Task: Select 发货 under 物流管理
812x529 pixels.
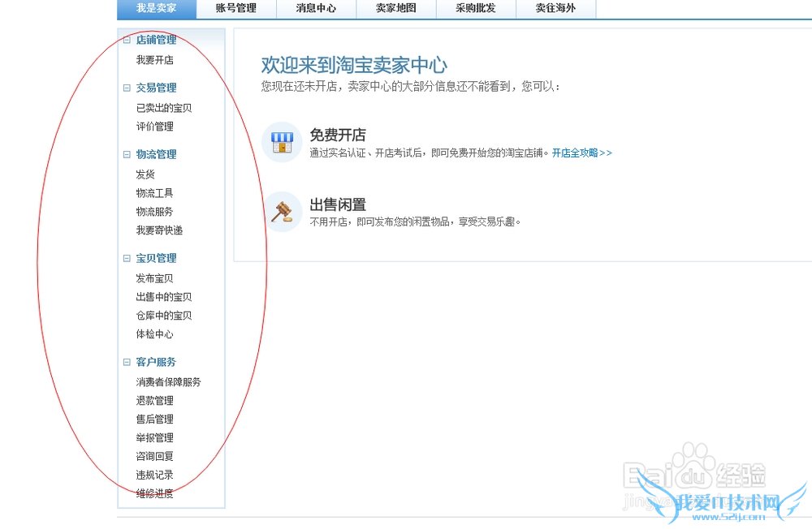Action: [x=145, y=174]
